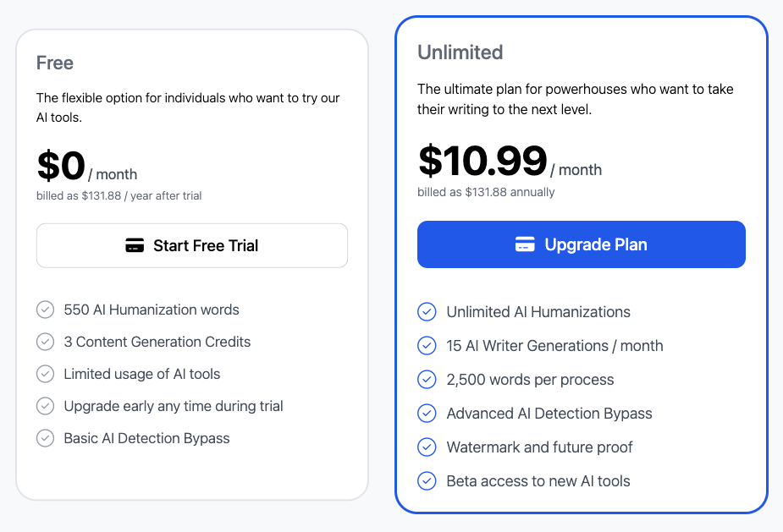The width and height of the screenshot is (783, 532).
Task: Click check icon next to Basic AI Detection Bypass
Action: 45,438
